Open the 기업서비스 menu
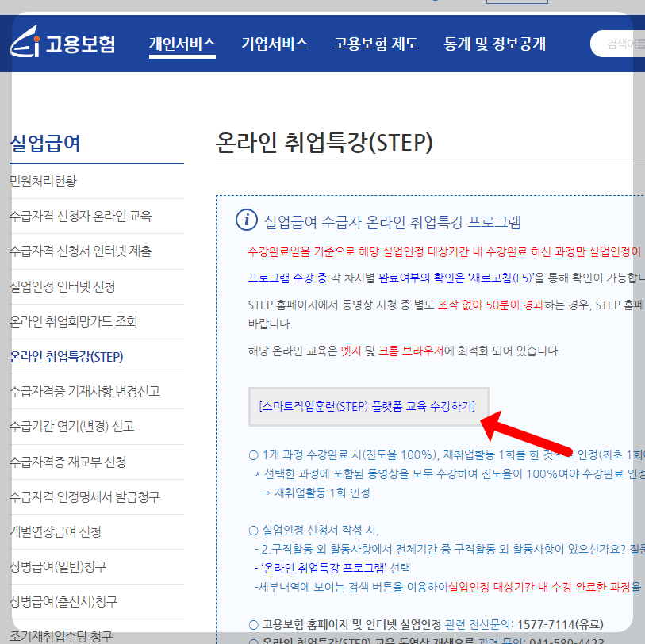645x644 pixels. tap(275, 44)
